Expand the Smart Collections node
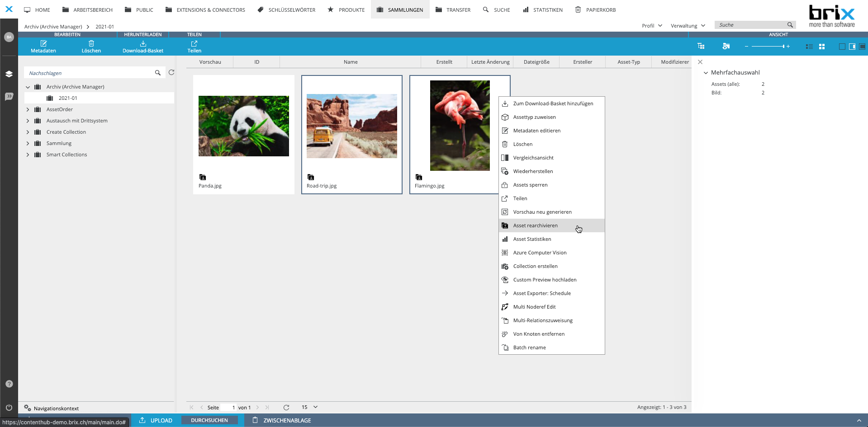868x427 pixels. point(28,155)
